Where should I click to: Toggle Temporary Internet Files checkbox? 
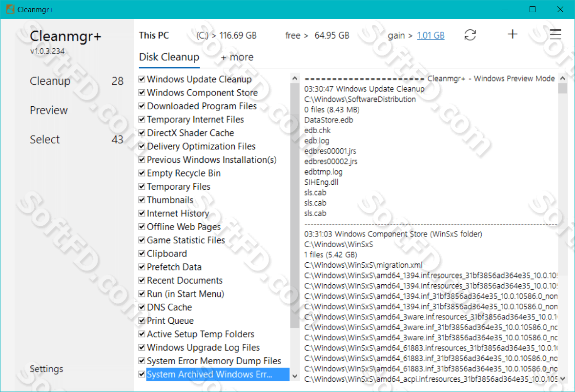pos(142,119)
